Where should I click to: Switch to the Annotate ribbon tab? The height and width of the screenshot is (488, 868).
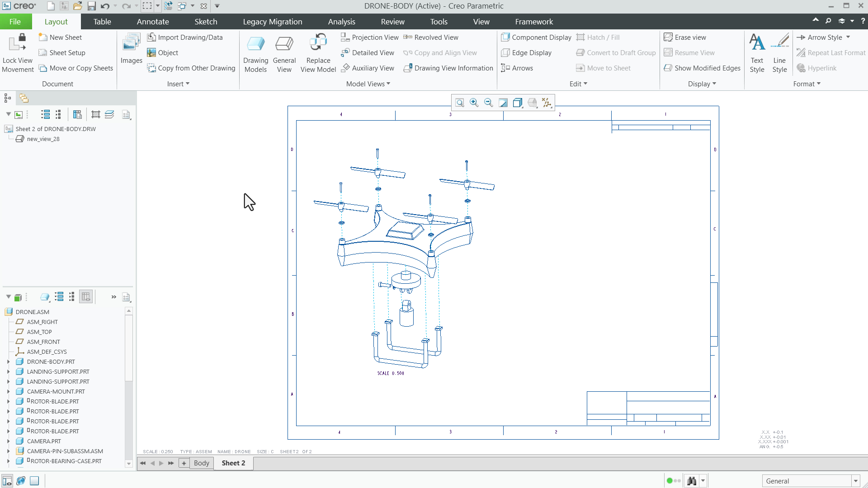click(153, 22)
